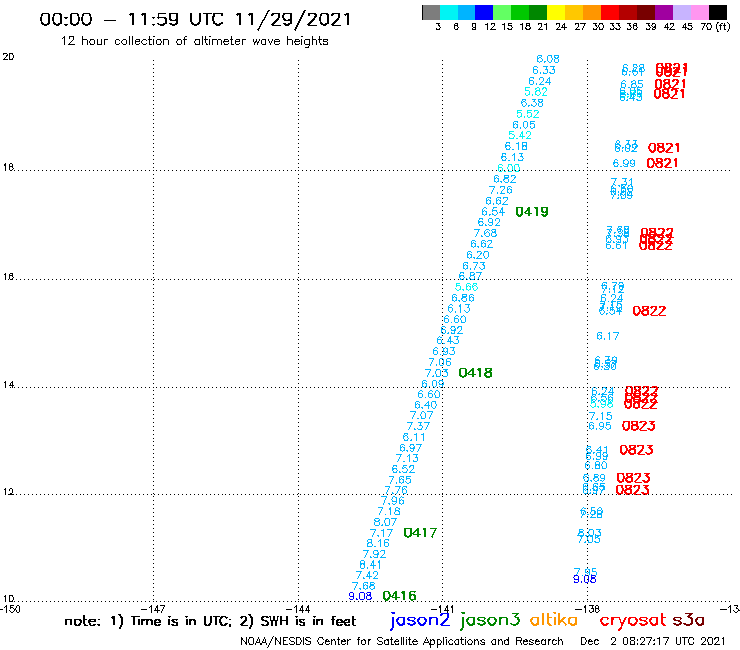Click the wave height value 8.41

370,565
